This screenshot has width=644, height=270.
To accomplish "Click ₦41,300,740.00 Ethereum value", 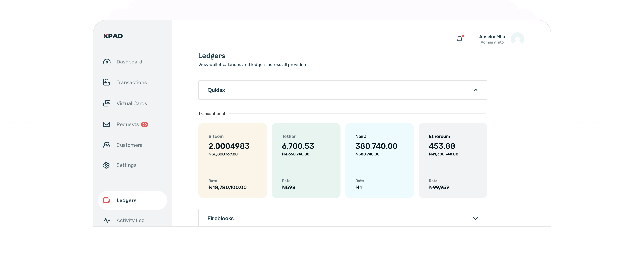I will (443, 154).
